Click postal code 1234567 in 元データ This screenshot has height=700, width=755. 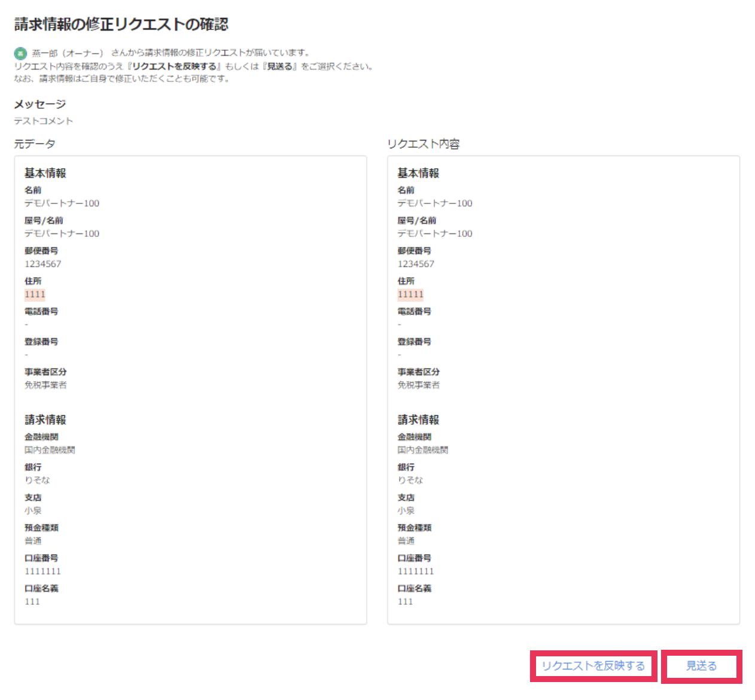(x=42, y=264)
